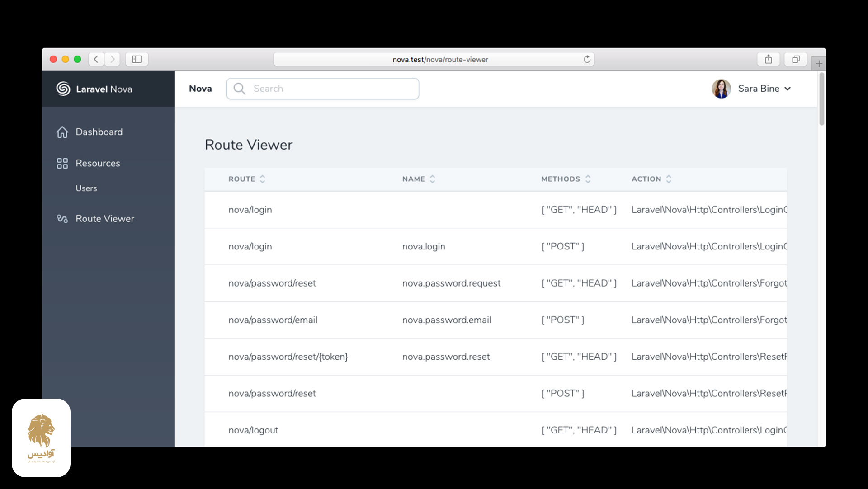This screenshot has height=489, width=868.
Task: Click the ROUTE column header
Action: coord(242,179)
